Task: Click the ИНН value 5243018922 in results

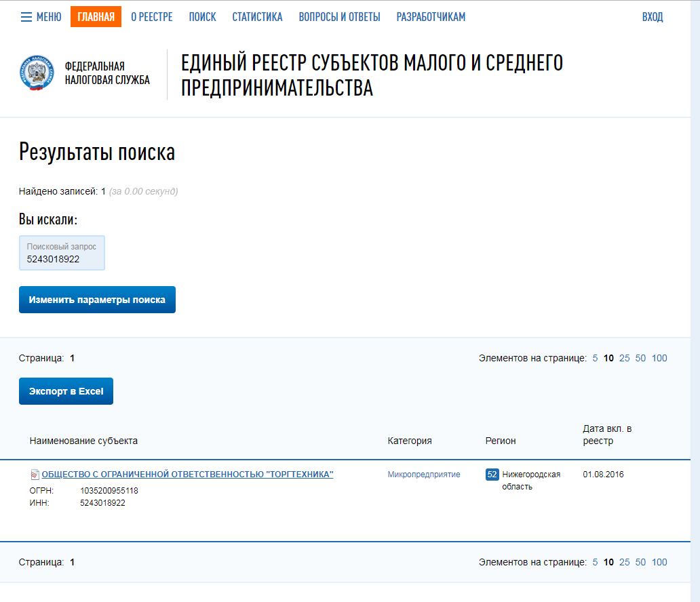Action: [x=102, y=503]
